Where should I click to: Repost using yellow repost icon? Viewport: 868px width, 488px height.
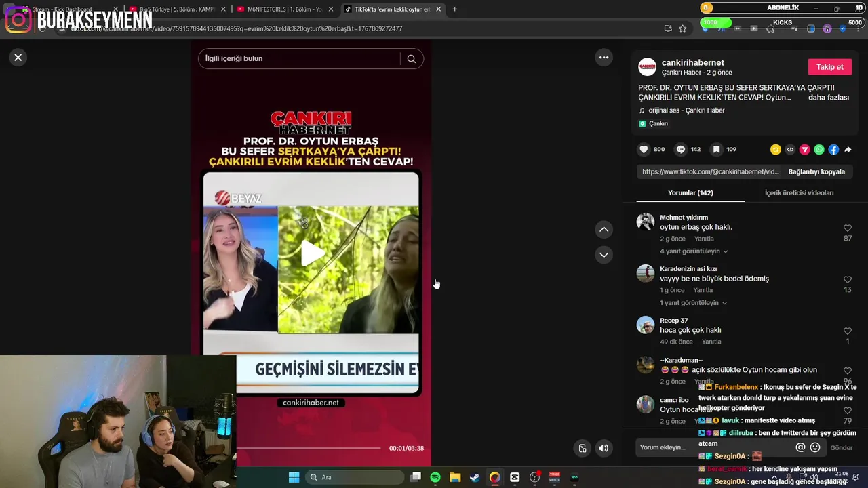[776, 150]
